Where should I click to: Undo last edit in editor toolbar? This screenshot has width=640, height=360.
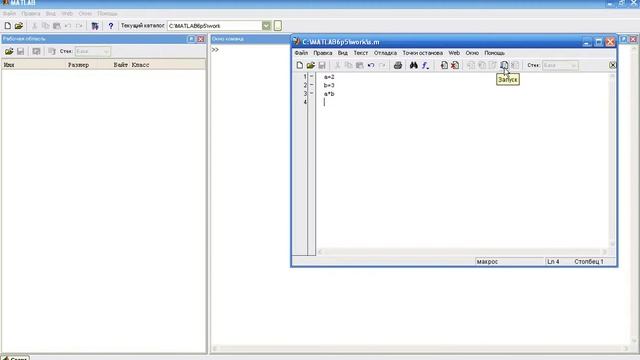pyautogui.click(x=371, y=65)
